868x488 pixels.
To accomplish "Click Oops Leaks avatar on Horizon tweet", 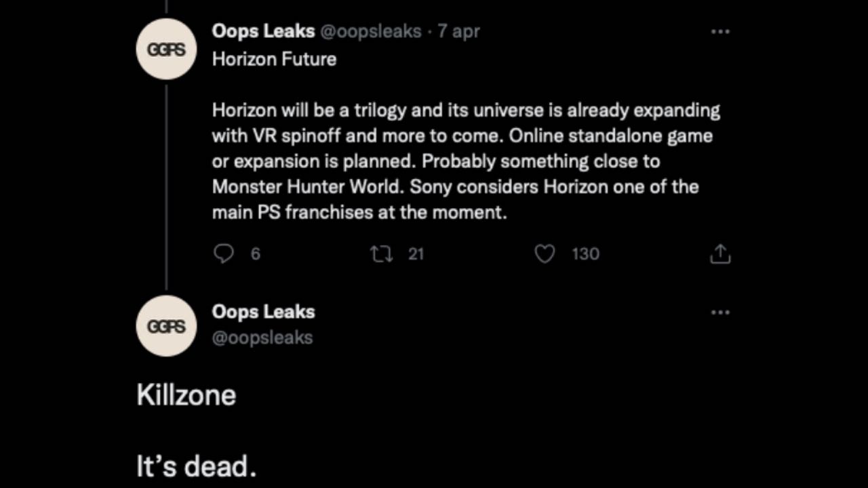I will coord(166,49).
